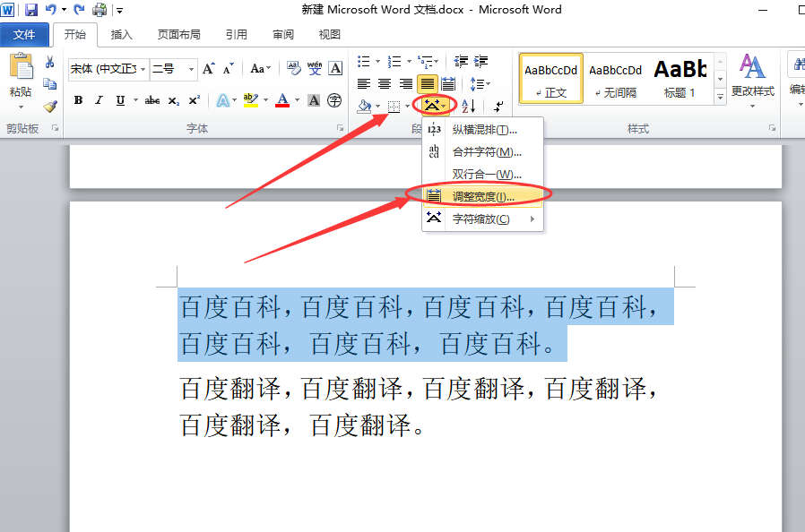Select 纵横混排(T)... menu item

483,130
